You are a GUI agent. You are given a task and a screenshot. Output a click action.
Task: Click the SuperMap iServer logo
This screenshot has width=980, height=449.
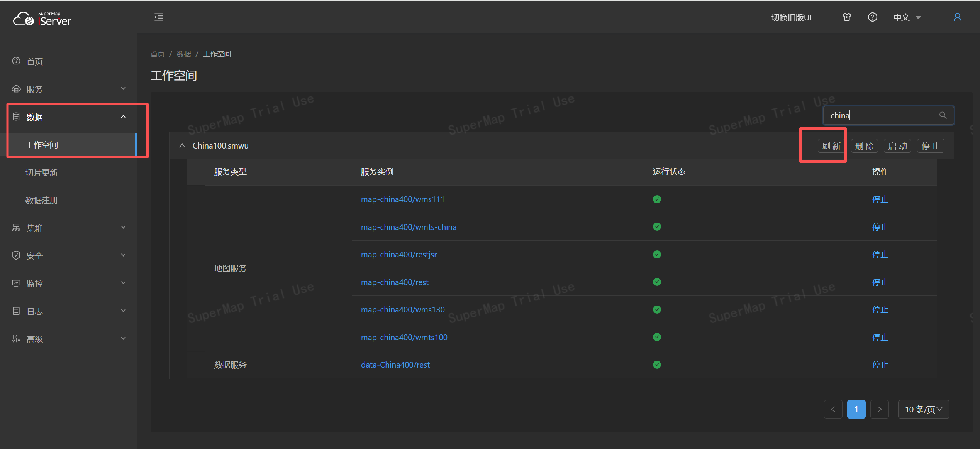point(42,18)
